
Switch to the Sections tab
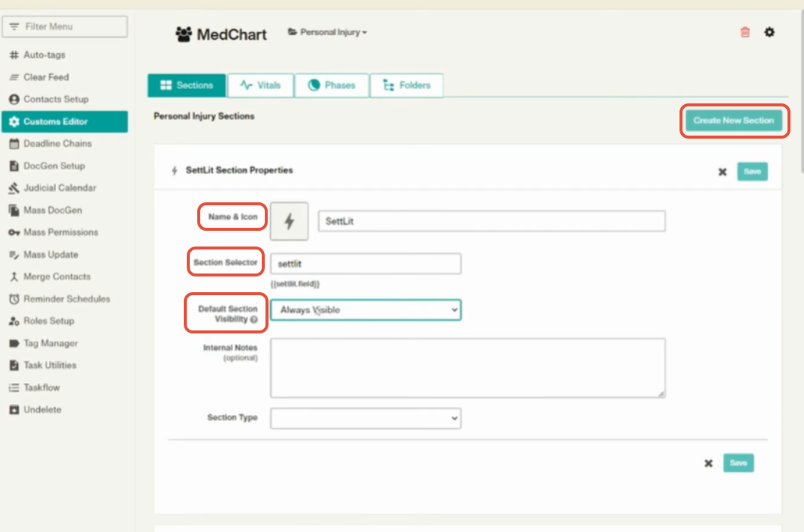[x=187, y=85]
